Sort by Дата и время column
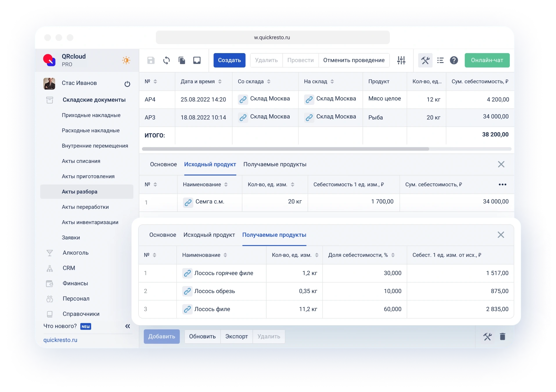 pos(220,82)
